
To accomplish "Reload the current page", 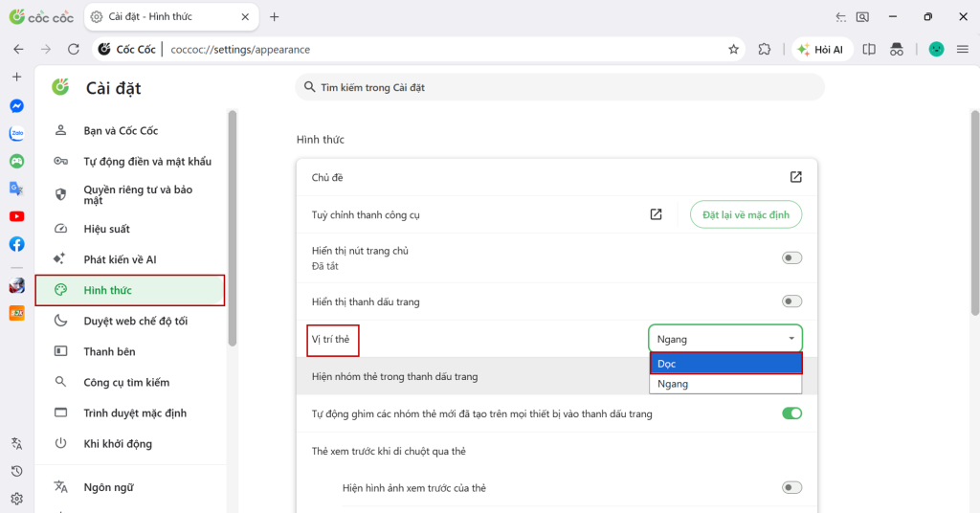I will pyautogui.click(x=73, y=50).
